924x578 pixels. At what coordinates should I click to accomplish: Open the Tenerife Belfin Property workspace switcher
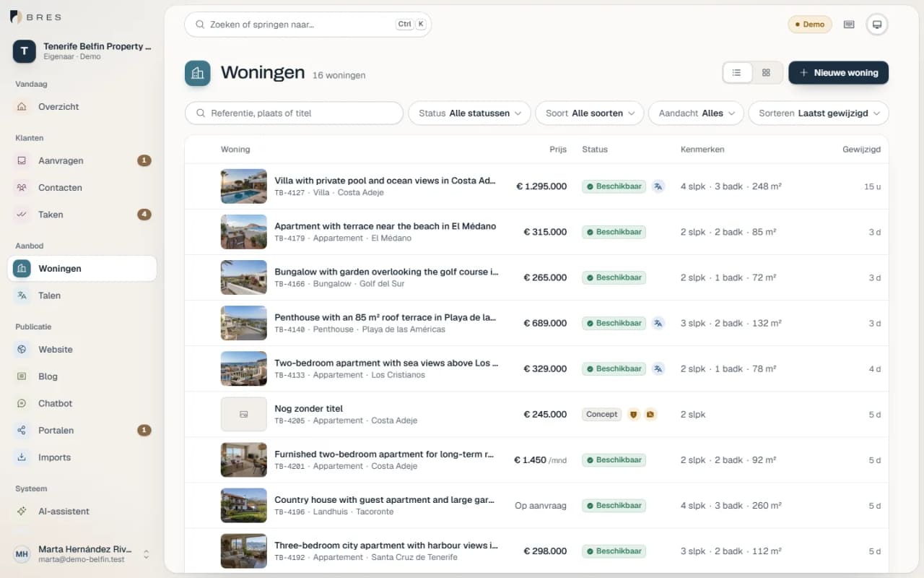pos(82,51)
